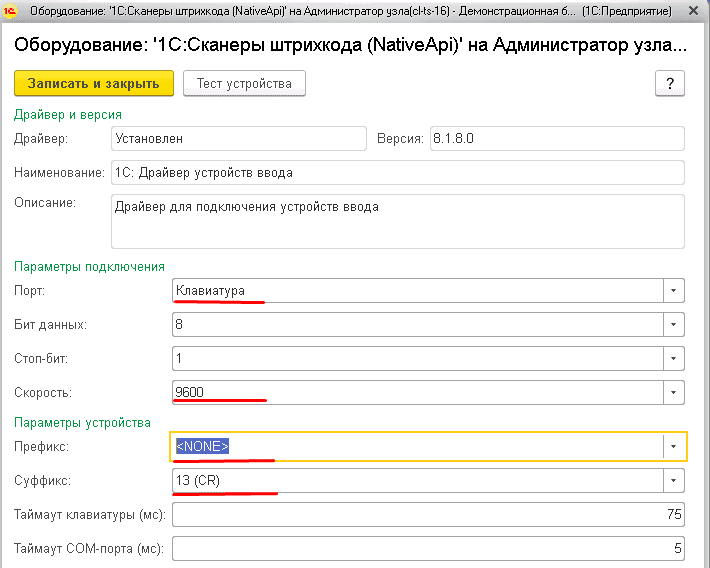Click the Префикс field with <NONE>
The height and width of the screenshot is (568, 710).
(417, 447)
